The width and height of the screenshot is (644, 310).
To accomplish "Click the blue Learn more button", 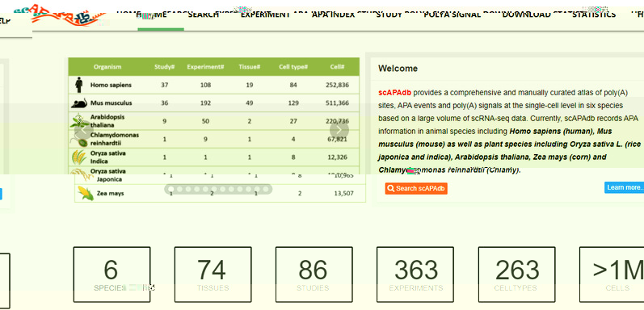I will [625, 187].
